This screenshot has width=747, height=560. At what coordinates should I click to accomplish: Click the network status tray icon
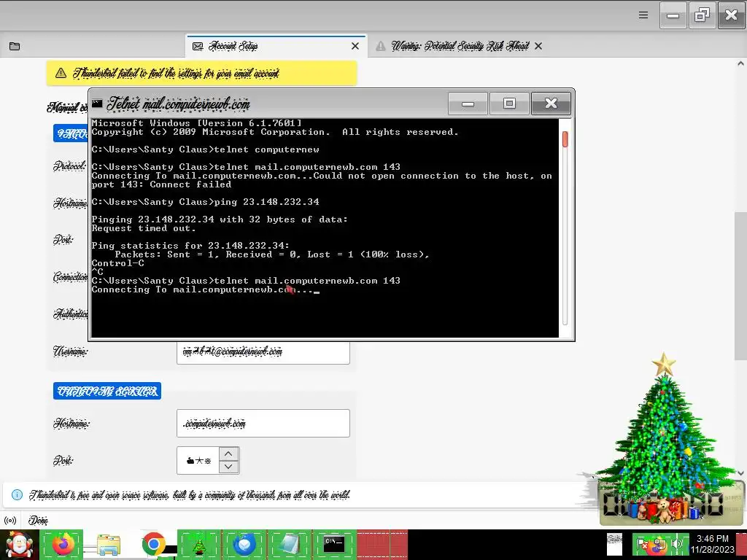click(x=659, y=544)
